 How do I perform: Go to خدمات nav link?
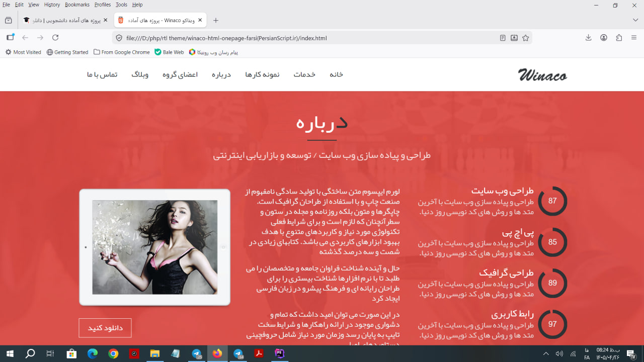[x=304, y=74]
